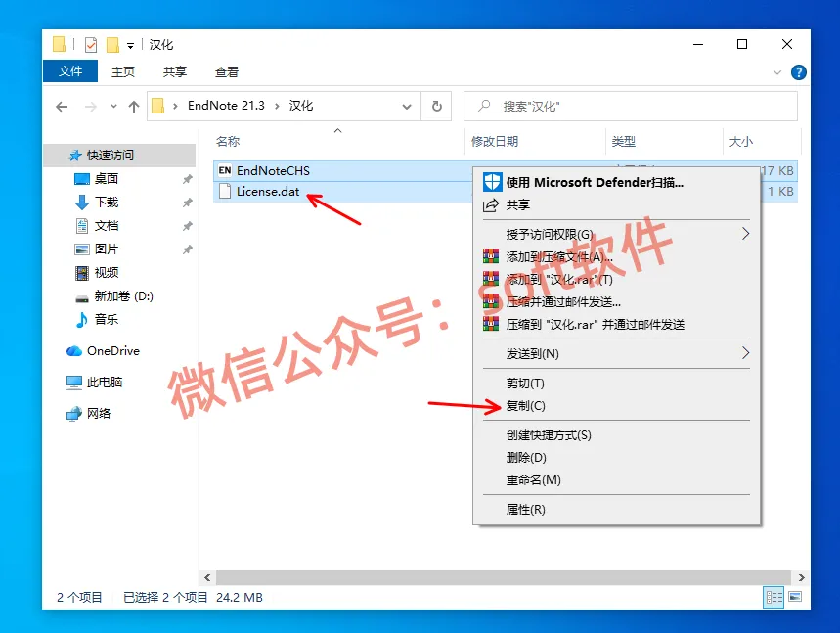This screenshot has width=840, height=633.
Task: Click the horizontal scrollbar left arrow
Action: tap(207, 578)
